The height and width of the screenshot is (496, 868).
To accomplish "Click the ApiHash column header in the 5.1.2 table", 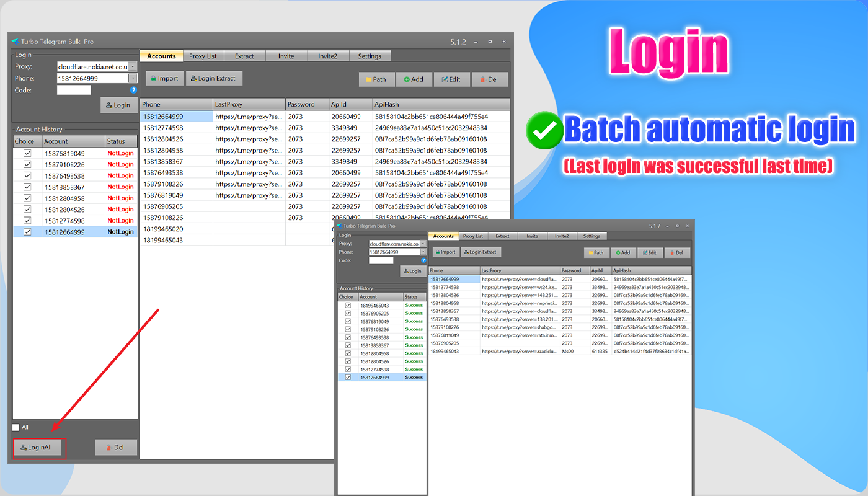I will (x=441, y=104).
